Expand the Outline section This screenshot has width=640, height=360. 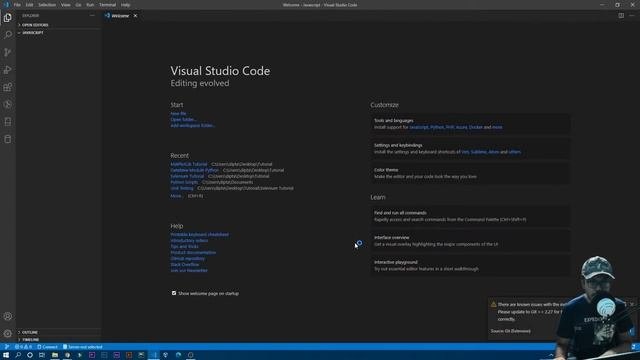pyautogui.click(x=58, y=332)
